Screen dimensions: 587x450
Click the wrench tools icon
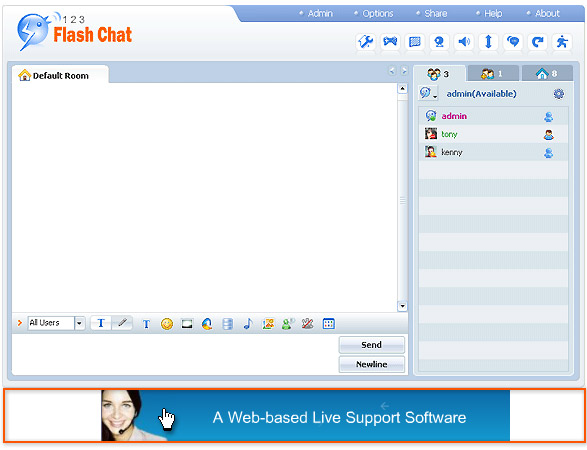point(365,42)
